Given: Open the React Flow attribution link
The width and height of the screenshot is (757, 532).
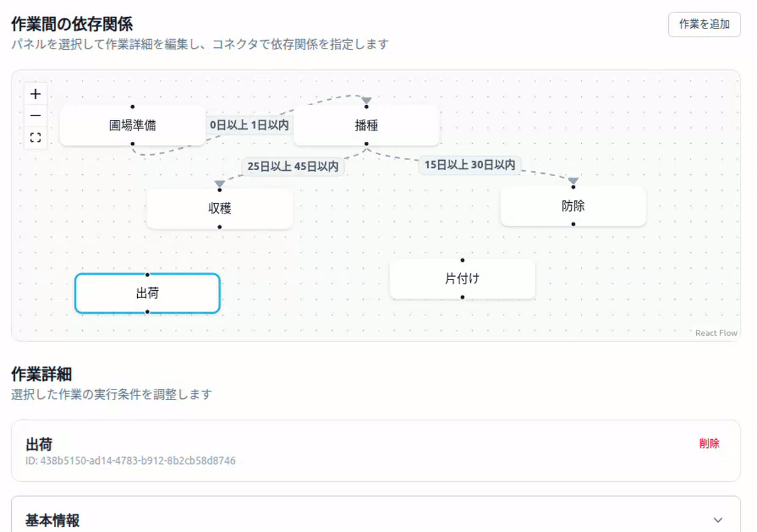Looking at the screenshot, I should [716, 333].
